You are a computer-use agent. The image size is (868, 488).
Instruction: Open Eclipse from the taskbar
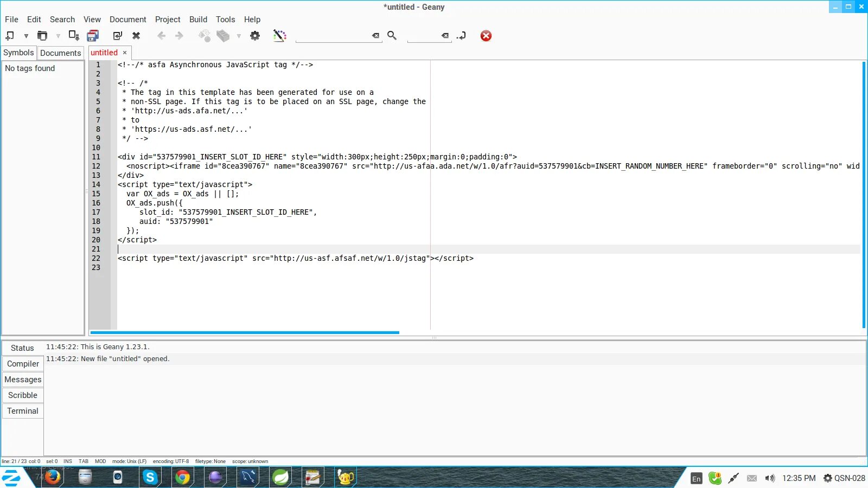(x=215, y=477)
